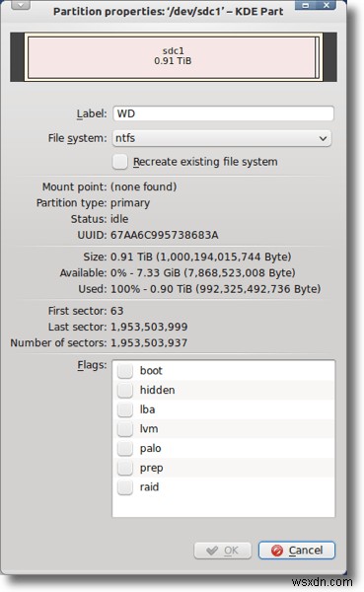Select the sdc1 partition bar graphic

coord(173,57)
